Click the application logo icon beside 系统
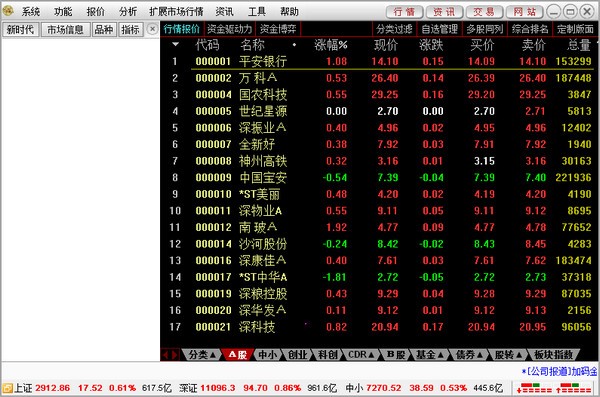 tap(8, 11)
